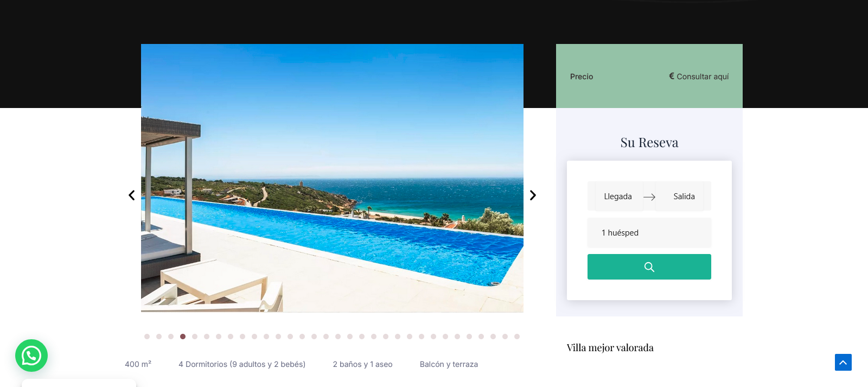Show the previous photo with left arrow

click(x=131, y=195)
